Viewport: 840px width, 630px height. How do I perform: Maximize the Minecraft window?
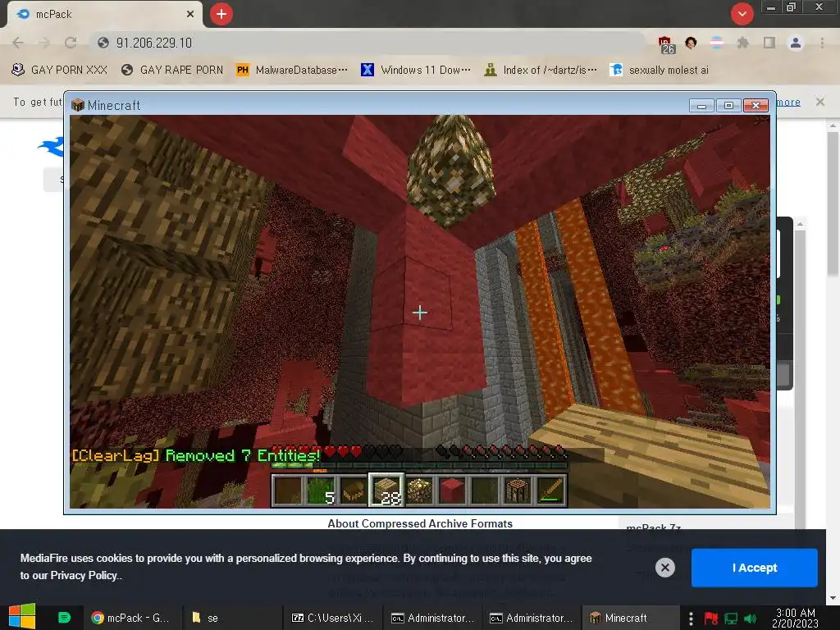(728, 105)
